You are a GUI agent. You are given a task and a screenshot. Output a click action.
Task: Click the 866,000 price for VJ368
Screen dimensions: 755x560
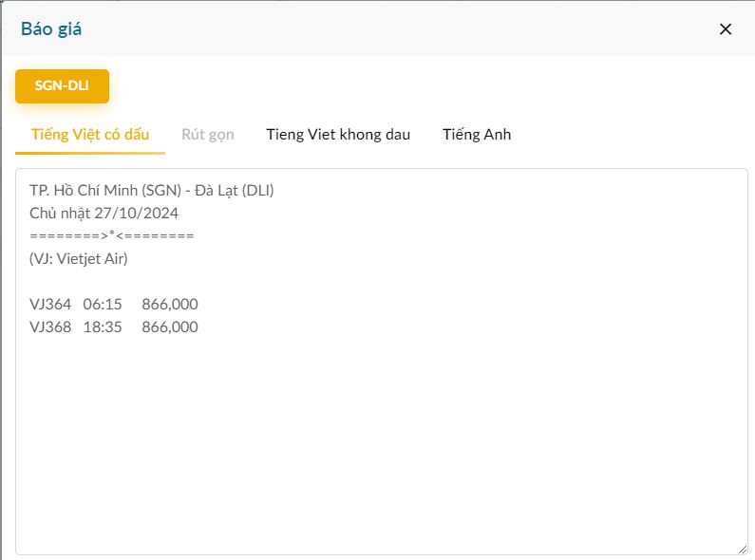coord(170,327)
